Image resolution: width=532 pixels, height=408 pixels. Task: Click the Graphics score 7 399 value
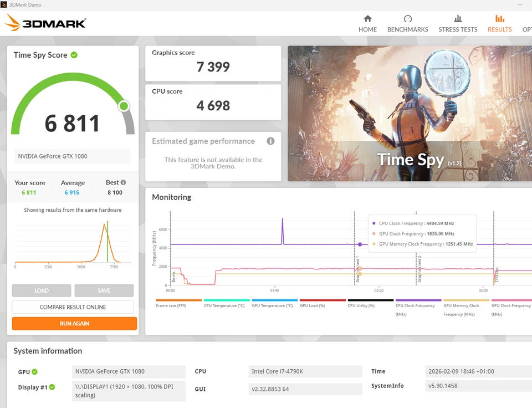point(213,67)
